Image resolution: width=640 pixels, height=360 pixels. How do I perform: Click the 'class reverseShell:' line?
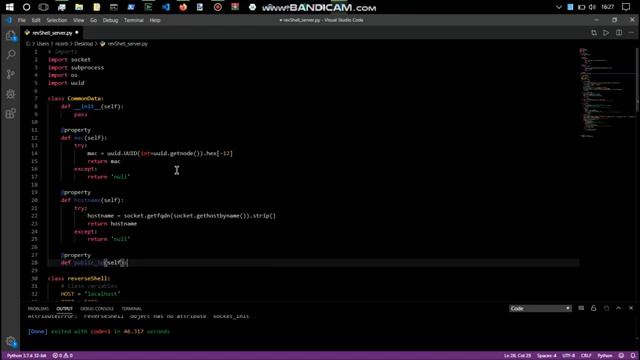tap(79, 278)
